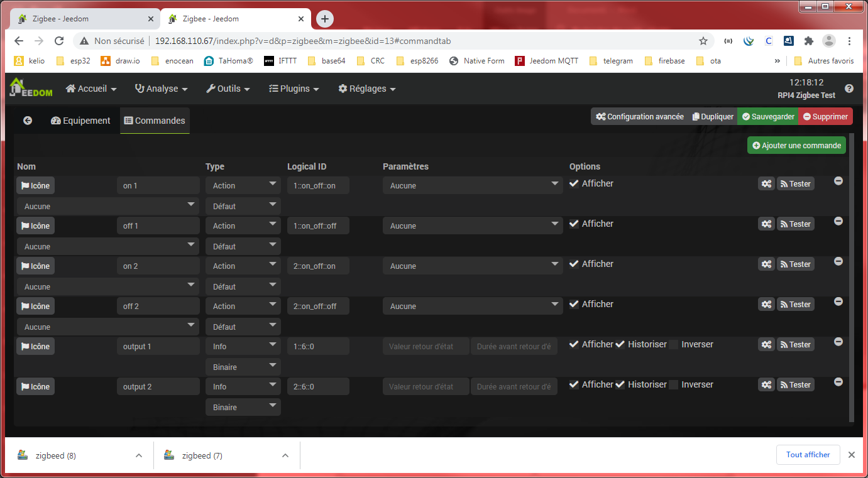
Task: Toggle Afficher for the off 2 command
Action: click(x=574, y=304)
